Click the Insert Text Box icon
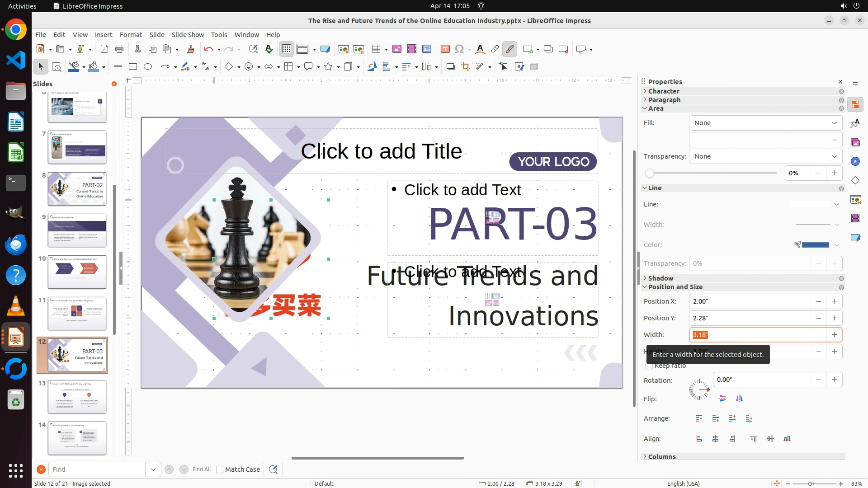The width and height of the screenshot is (868, 488). coord(445,49)
